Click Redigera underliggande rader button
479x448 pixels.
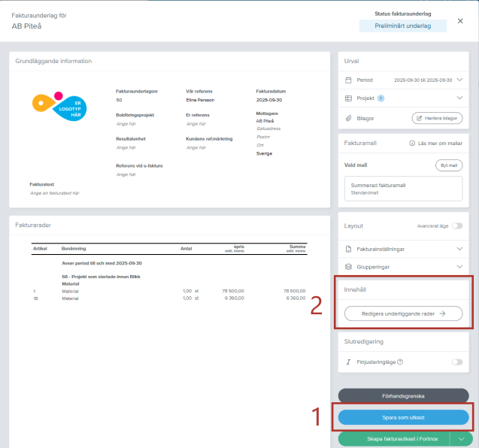403,314
